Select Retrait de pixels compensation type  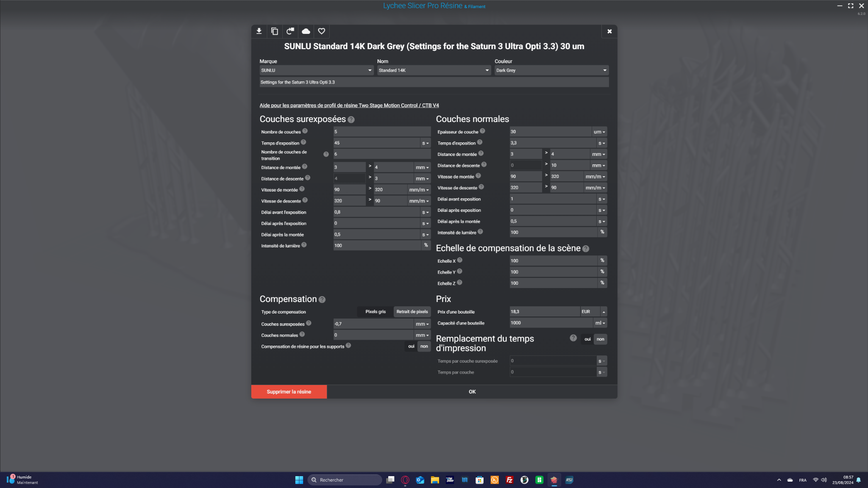(x=412, y=312)
